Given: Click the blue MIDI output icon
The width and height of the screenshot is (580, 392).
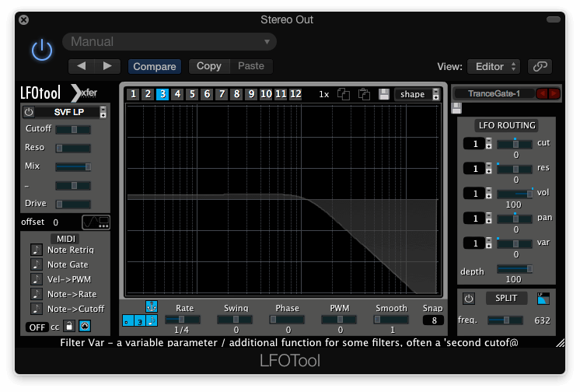Looking at the screenshot, I should pos(85,326).
